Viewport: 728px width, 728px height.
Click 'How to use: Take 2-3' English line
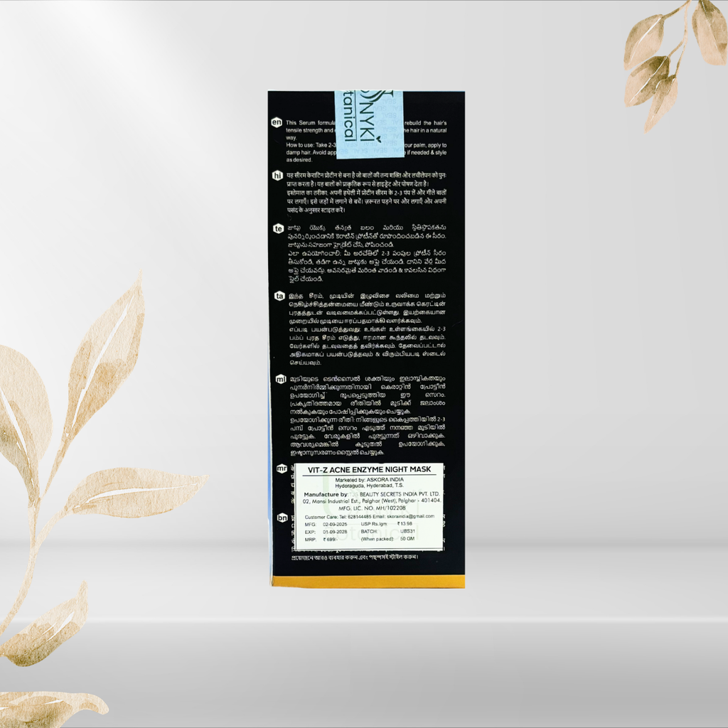(311, 145)
